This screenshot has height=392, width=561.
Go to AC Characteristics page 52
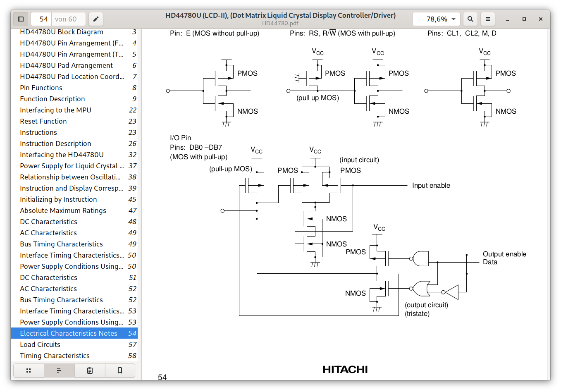(74, 289)
